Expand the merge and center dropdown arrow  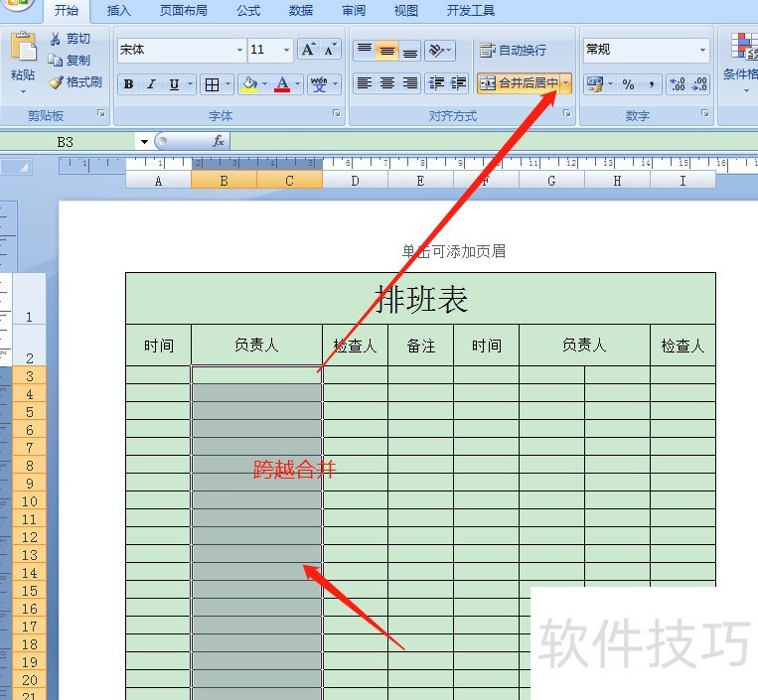coord(566,83)
